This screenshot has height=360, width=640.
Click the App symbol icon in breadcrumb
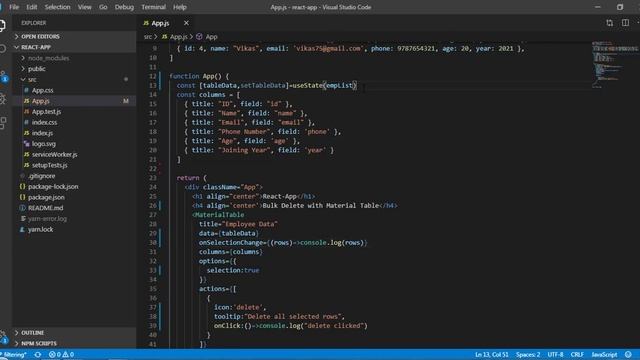199,37
